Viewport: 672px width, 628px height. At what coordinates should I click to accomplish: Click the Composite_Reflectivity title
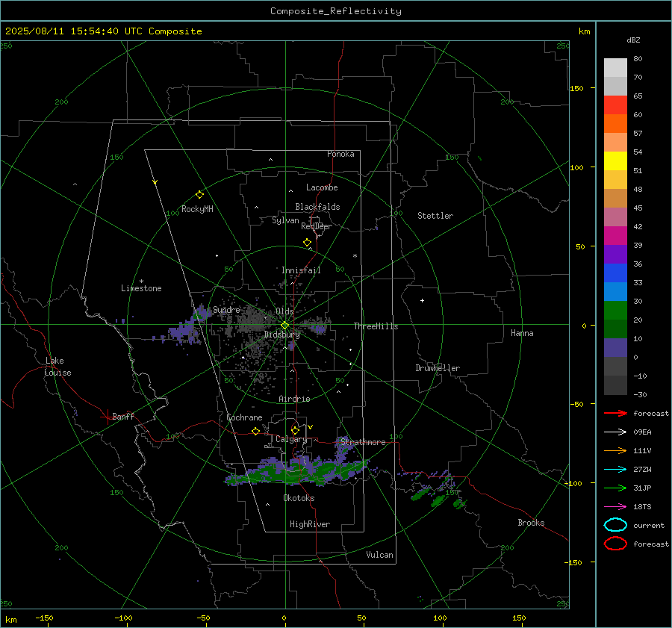[x=335, y=11]
